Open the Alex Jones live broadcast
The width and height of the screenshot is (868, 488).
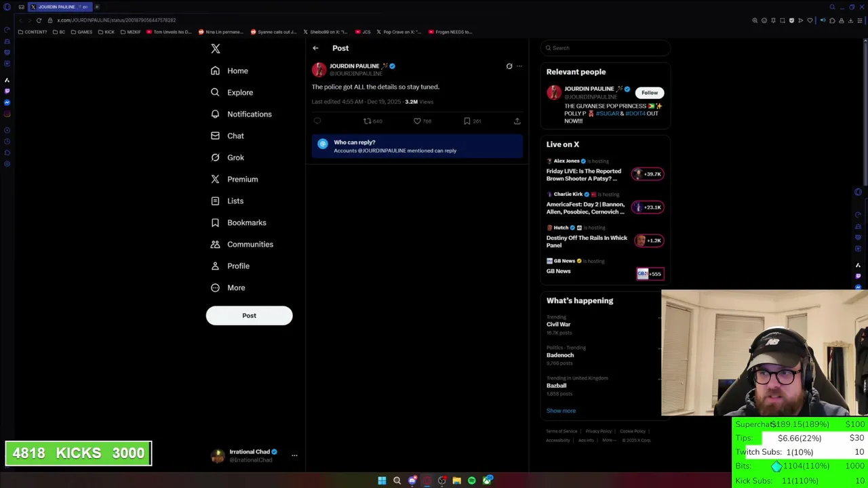[605, 169]
